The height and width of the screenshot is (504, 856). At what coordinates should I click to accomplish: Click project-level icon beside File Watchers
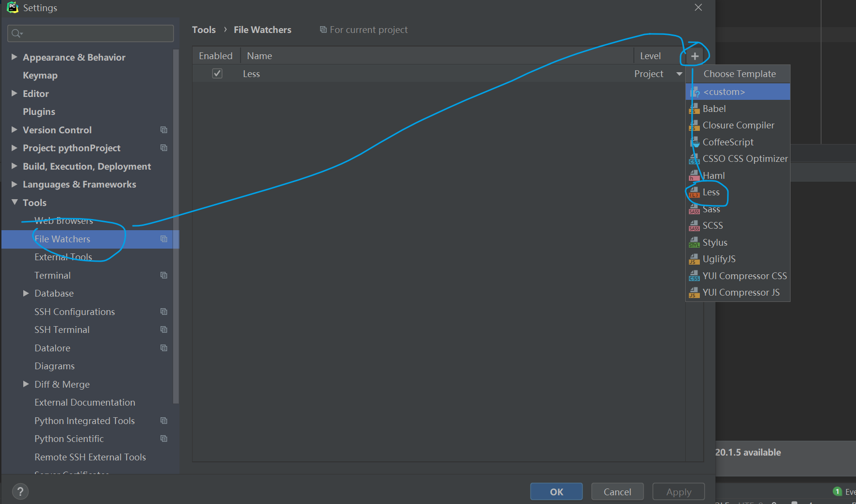(x=164, y=239)
